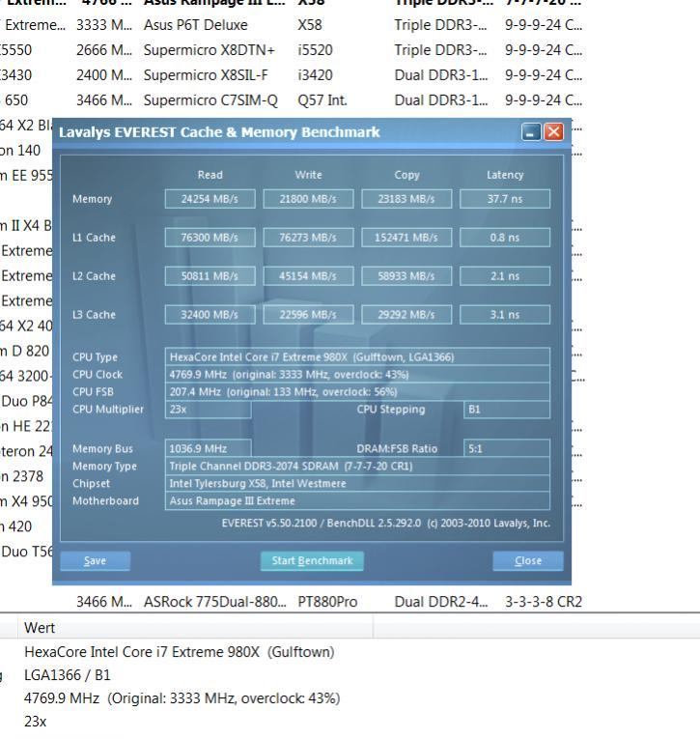Click CPU Clock field 4769.9 MHz

tap(357, 374)
